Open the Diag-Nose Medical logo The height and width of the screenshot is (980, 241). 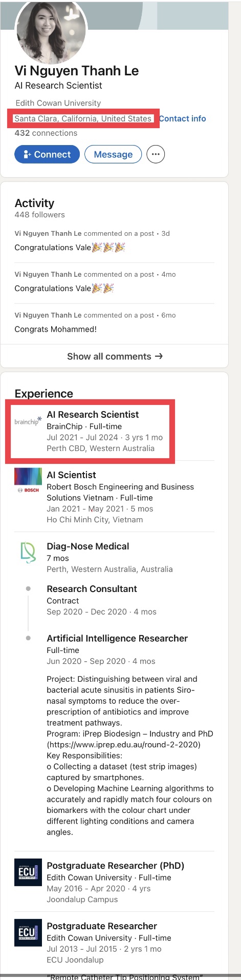tap(28, 553)
